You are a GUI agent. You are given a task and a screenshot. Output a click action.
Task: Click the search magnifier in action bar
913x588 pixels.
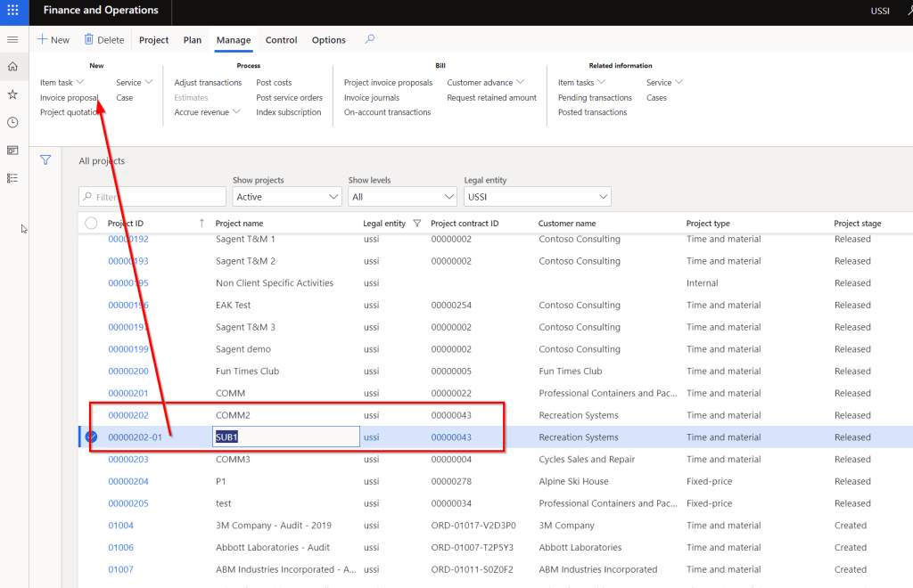click(370, 40)
